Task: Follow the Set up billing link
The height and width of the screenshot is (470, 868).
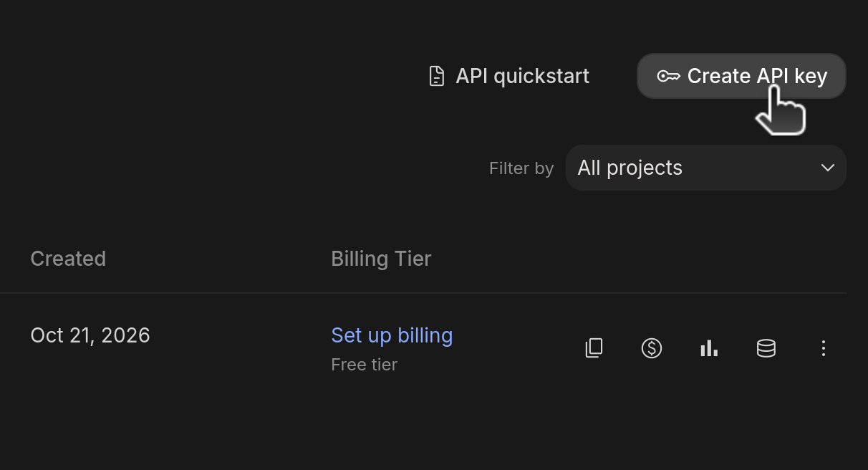Action: click(392, 335)
